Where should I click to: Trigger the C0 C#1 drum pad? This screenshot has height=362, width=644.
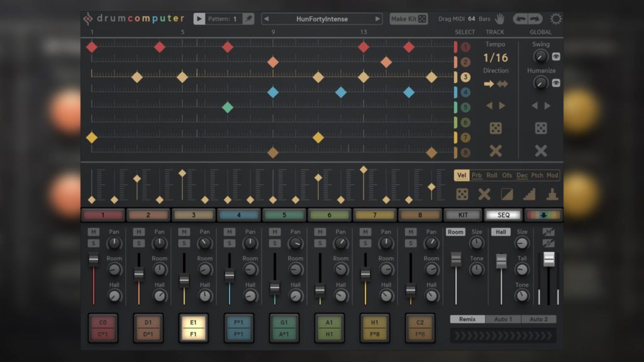tap(103, 328)
